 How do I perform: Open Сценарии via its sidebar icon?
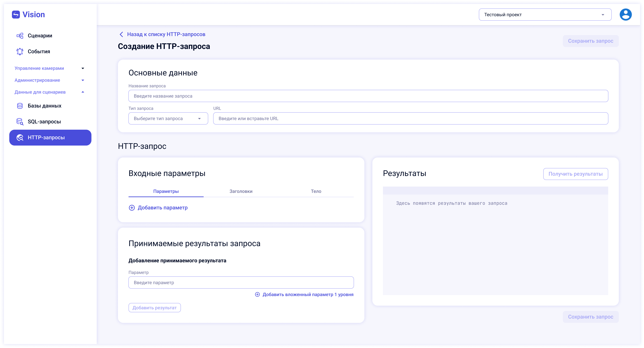(20, 36)
